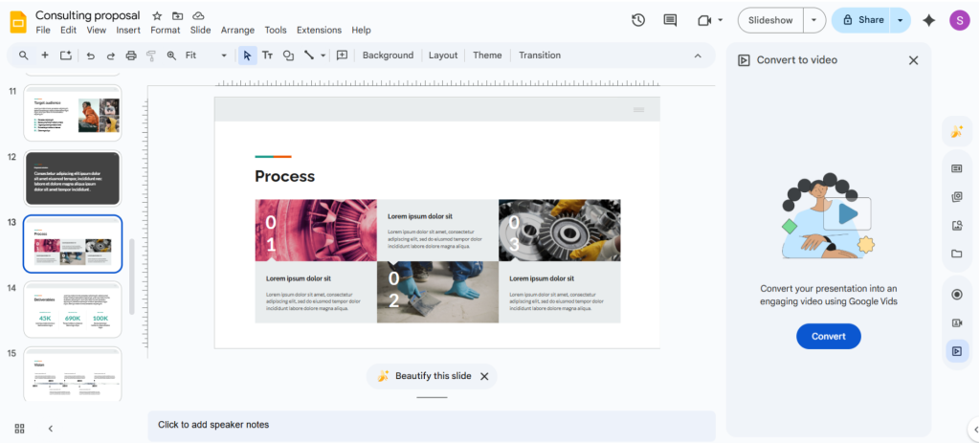Activate the paint format tool
The height and width of the screenshot is (443, 980).
[x=151, y=55]
